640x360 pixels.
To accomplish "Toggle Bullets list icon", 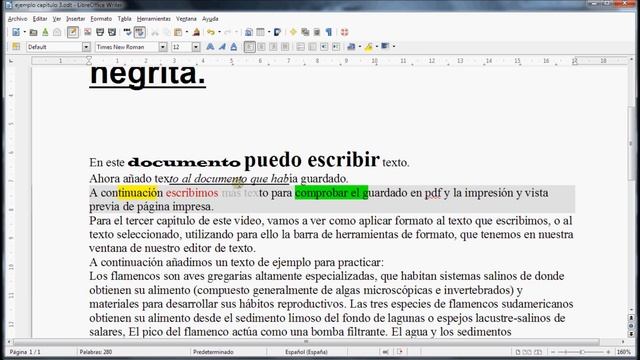I will [312, 47].
